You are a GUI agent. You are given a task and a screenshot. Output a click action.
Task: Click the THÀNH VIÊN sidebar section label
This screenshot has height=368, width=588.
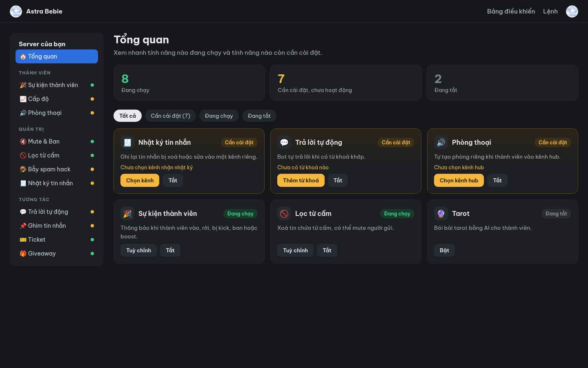tap(35, 73)
